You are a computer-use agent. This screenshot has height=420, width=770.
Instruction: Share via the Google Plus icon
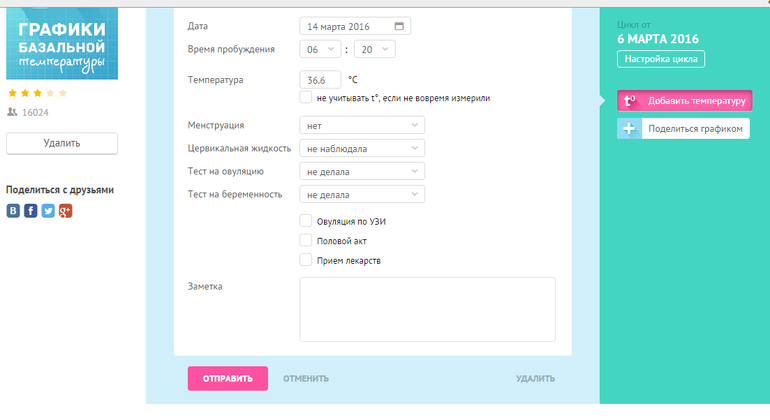tap(65, 210)
